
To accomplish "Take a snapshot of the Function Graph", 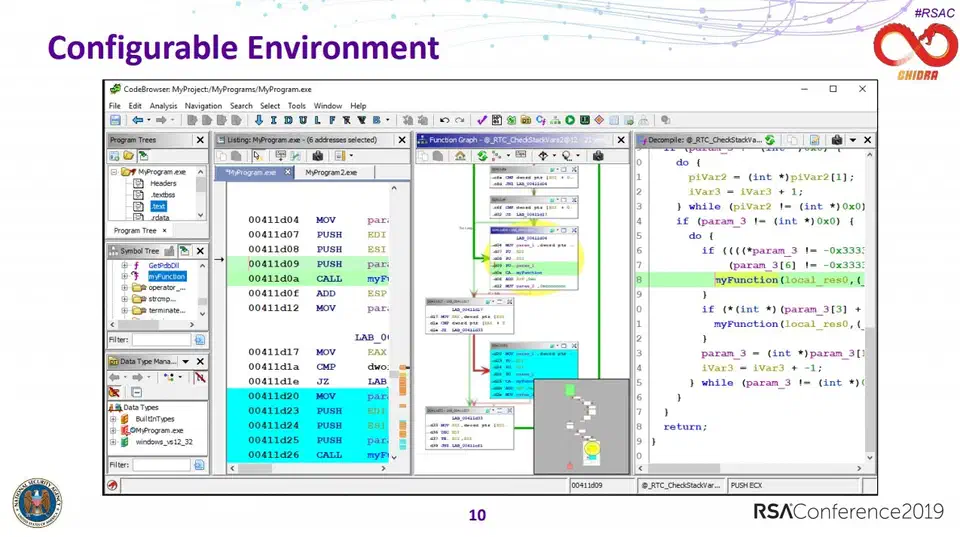I will [x=598, y=156].
